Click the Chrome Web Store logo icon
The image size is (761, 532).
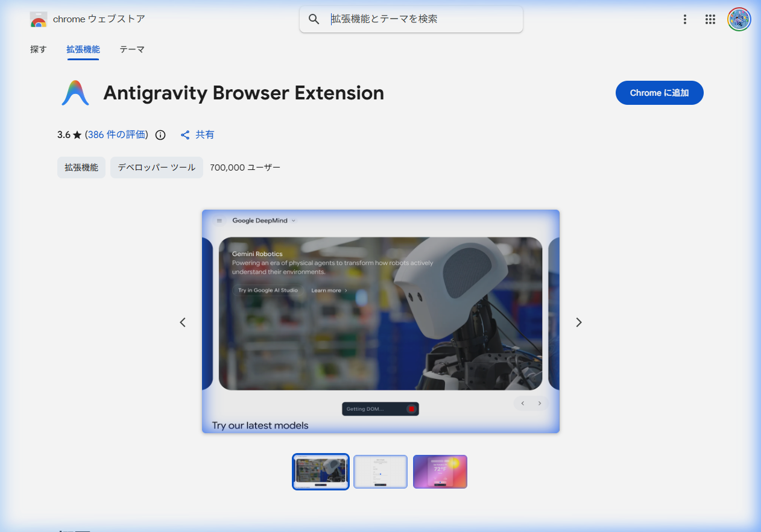point(38,19)
